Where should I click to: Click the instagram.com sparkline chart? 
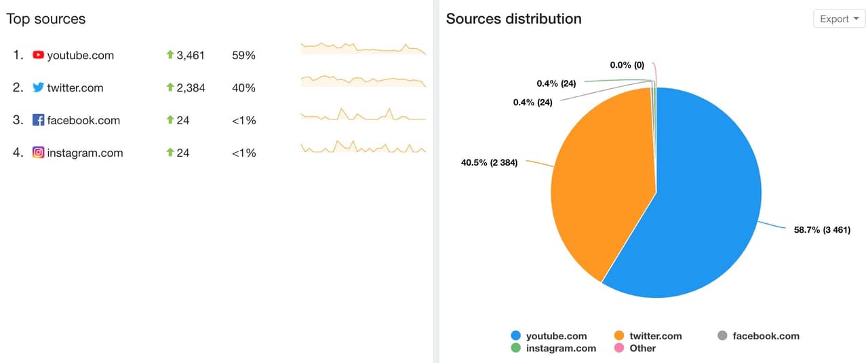pyautogui.click(x=363, y=147)
